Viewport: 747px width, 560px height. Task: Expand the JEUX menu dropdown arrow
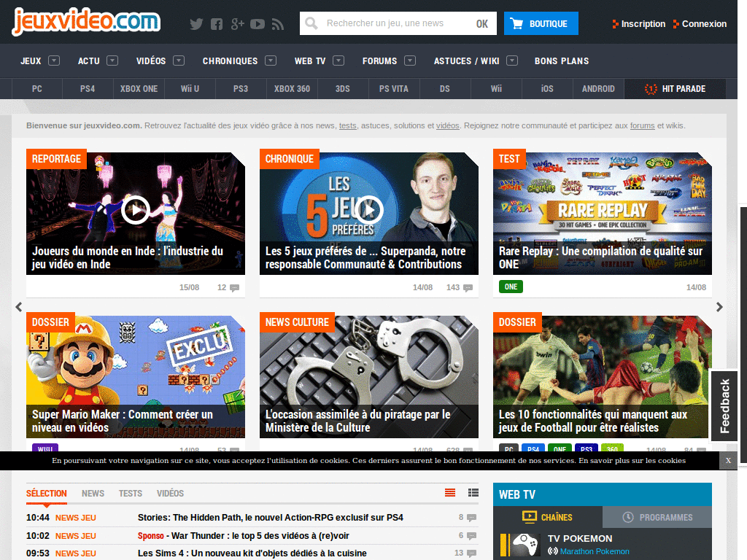point(54,61)
